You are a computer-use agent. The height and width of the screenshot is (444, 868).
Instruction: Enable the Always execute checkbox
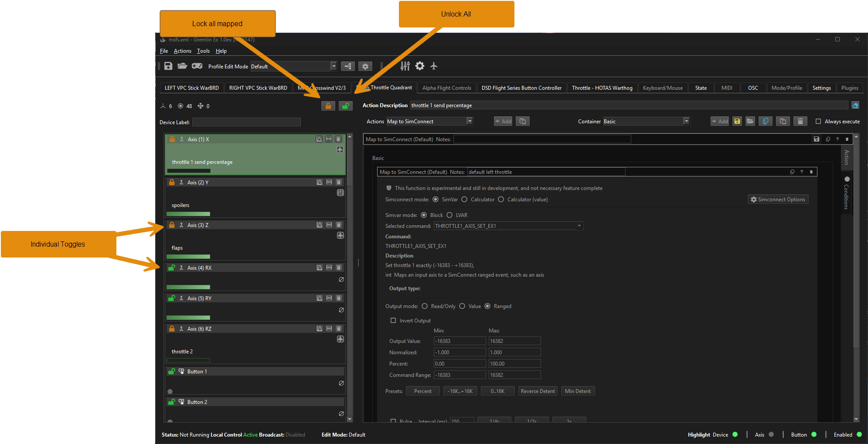click(x=818, y=121)
